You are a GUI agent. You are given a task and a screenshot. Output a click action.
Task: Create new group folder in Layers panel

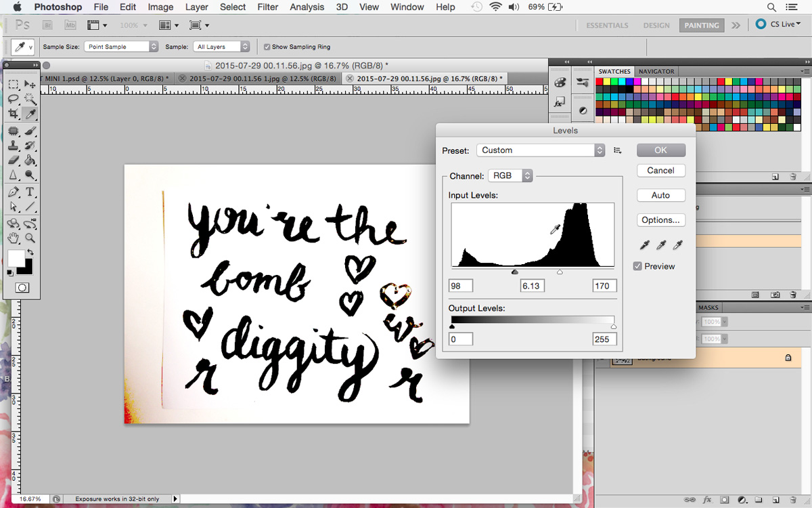coord(757,501)
